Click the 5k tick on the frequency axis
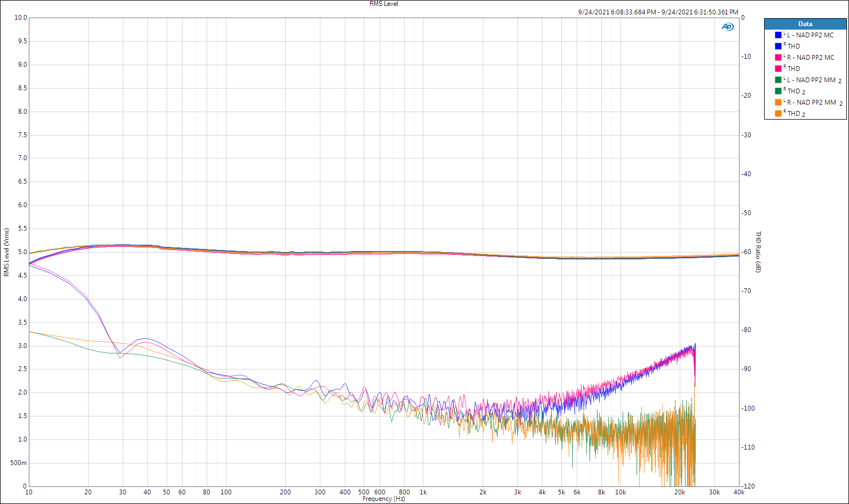 561,492
